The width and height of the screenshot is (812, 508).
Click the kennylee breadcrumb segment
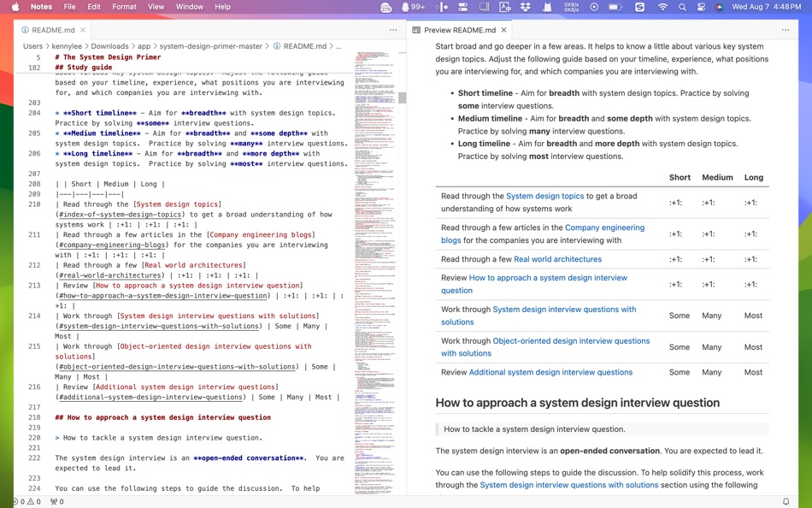[67, 46]
